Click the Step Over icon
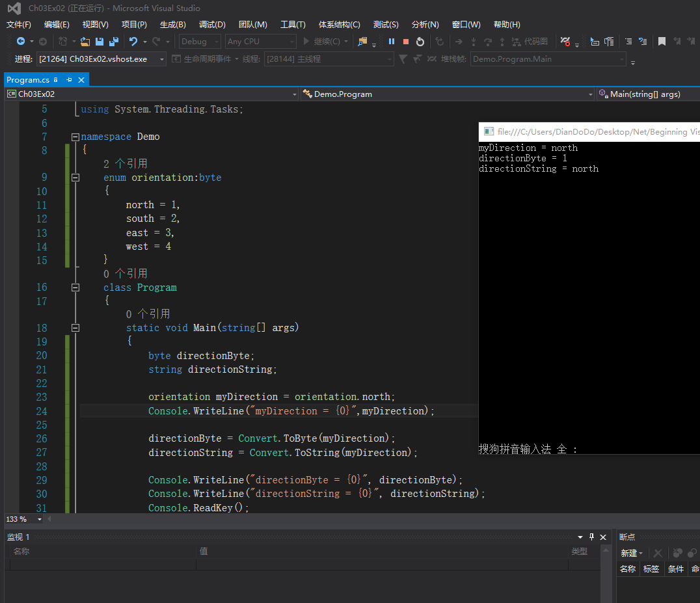This screenshot has width=700, height=603. pos(487,42)
